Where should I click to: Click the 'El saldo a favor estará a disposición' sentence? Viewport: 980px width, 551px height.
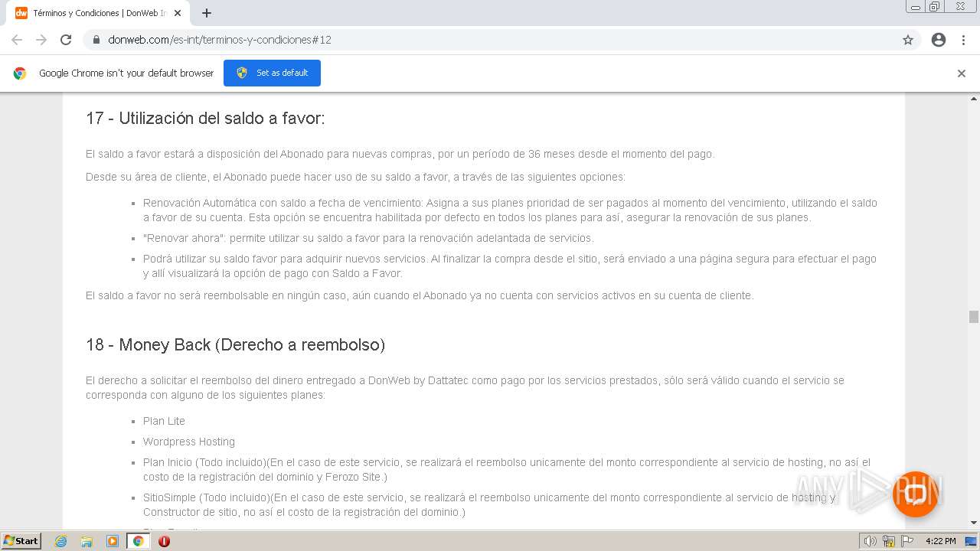[x=400, y=154]
